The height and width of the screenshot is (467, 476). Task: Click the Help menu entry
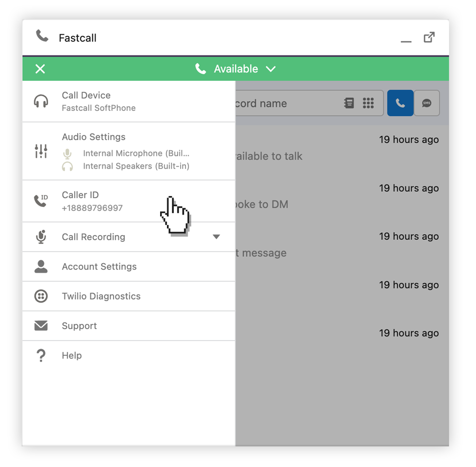[x=72, y=355]
